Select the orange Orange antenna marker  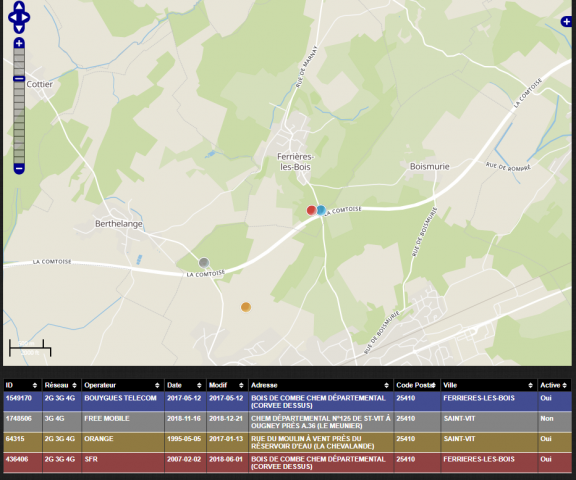(x=246, y=307)
